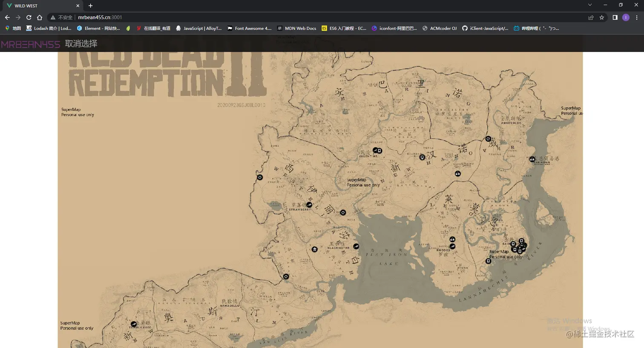
Task: Select the location pin marker in New Hanover
Action: click(x=422, y=157)
